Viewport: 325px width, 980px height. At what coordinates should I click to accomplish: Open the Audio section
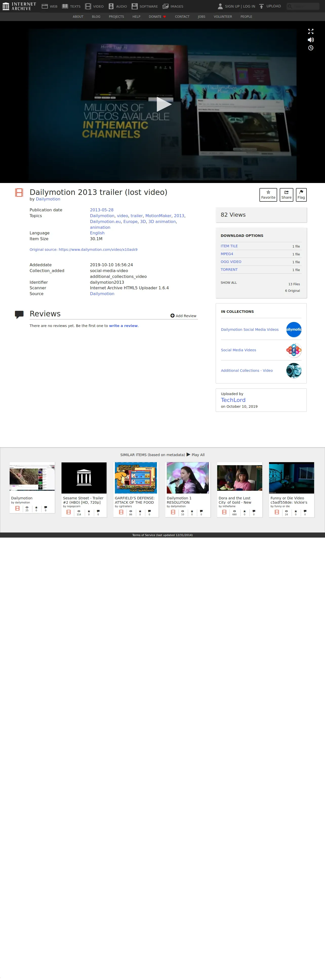pyautogui.click(x=118, y=6)
